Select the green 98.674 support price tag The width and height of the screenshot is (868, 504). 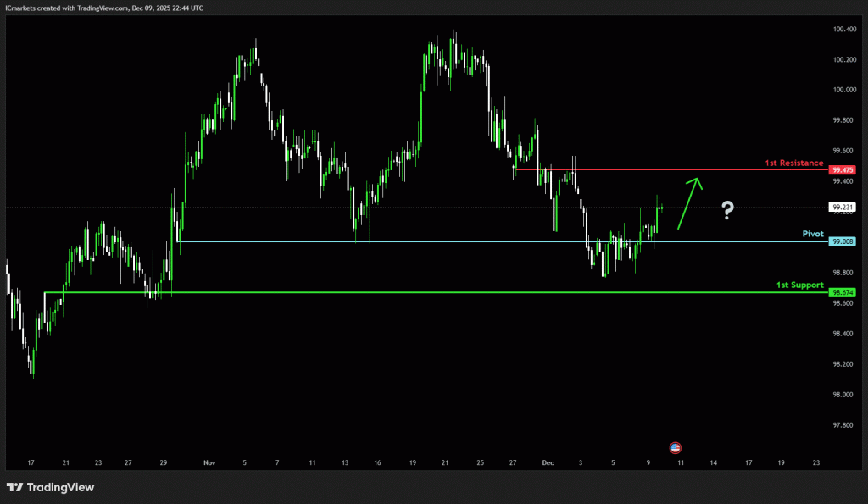[843, 292]
